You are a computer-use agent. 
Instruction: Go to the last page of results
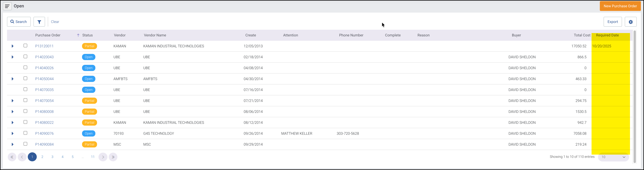click(113, 157)
